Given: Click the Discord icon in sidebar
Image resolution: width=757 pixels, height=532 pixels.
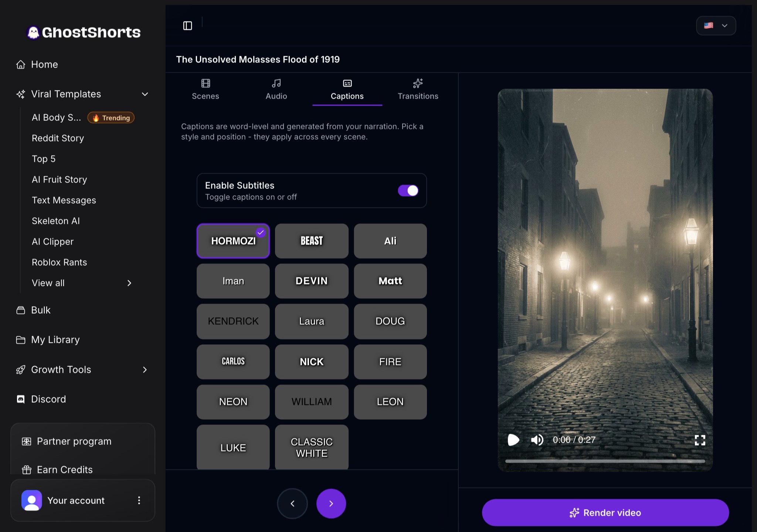Looking at the screenshot, I should pos(21,399).
